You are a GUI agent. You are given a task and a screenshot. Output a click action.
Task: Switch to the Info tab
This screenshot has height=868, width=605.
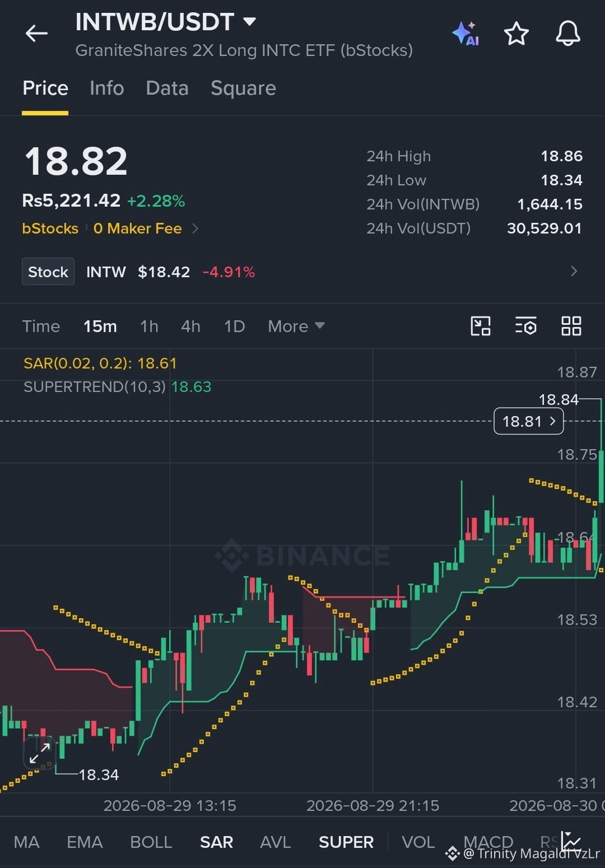coord(106,88)
